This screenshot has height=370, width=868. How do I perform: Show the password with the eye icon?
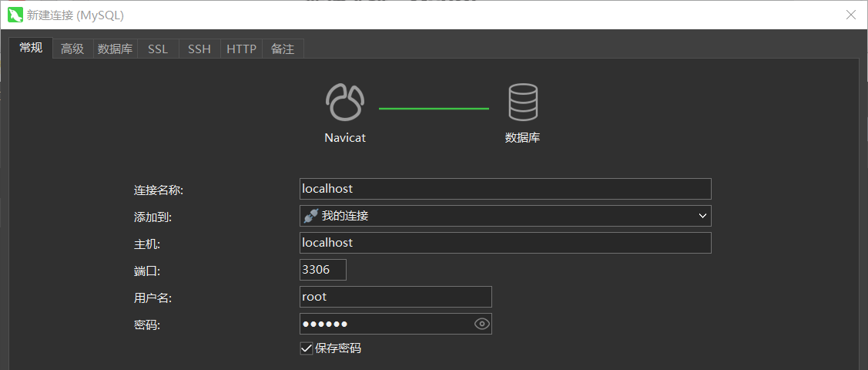click(x=482, y=324)
